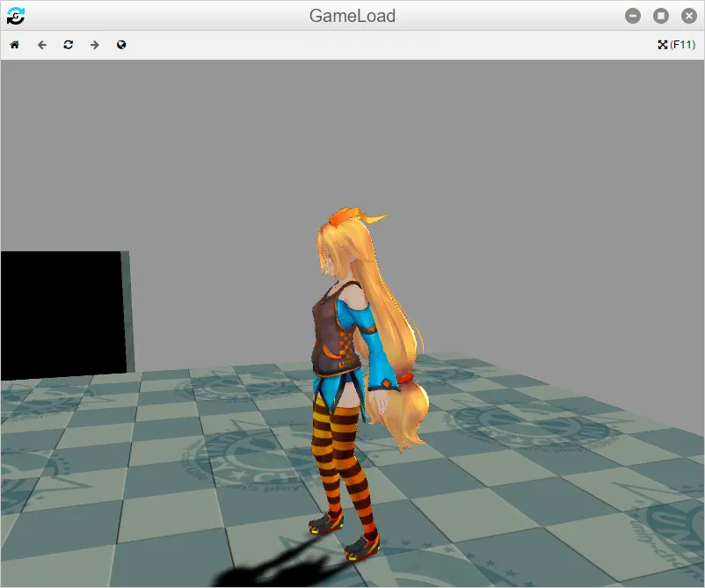The width and height of the screenshot is (705, 588).
Task: Close the GameLoad window
Action: click(x=689, y=16)
